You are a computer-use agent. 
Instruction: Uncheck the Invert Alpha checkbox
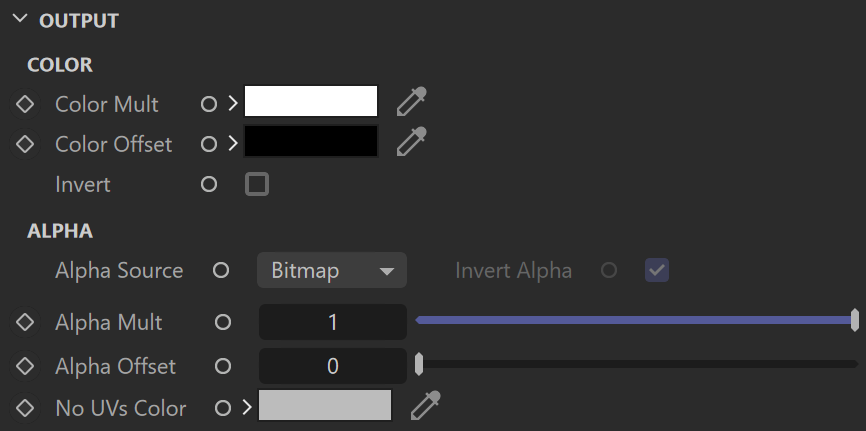tap(657, 270)
